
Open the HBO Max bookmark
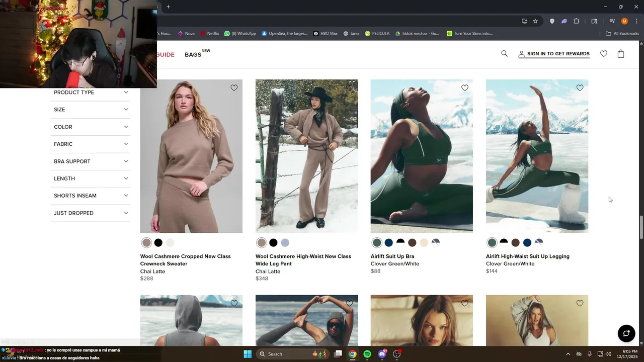click(326, 34)
